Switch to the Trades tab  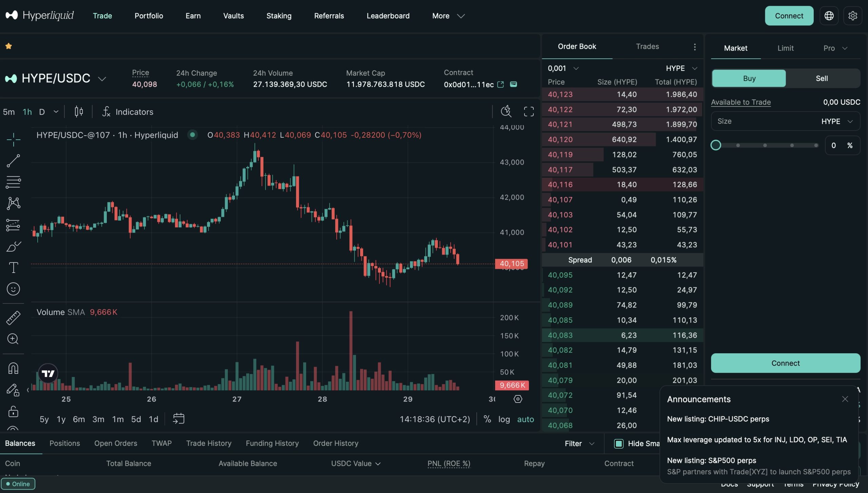pos(647,46)
